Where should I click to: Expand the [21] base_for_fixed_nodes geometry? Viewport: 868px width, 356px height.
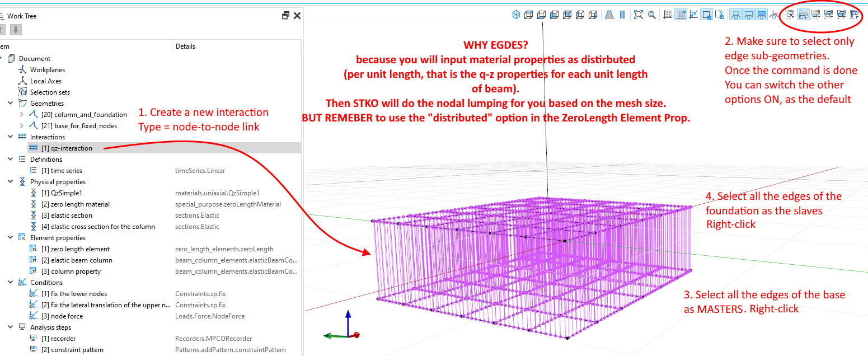pyautogui.click(x=22, y=126)
